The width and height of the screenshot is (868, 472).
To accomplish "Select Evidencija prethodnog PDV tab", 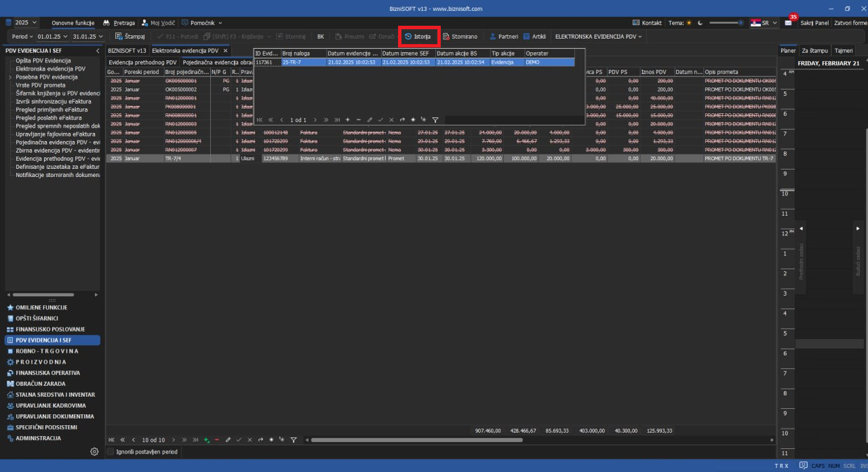I will point(142,62).
